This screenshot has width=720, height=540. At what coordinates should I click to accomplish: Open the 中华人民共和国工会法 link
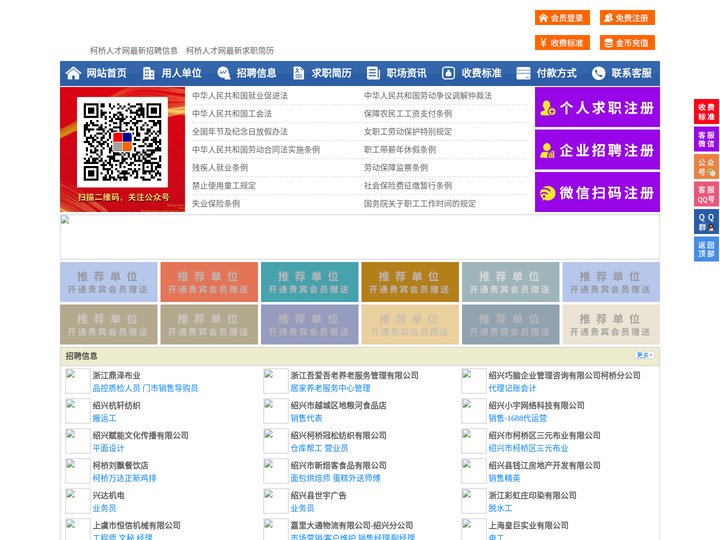[x=232, y=113]
